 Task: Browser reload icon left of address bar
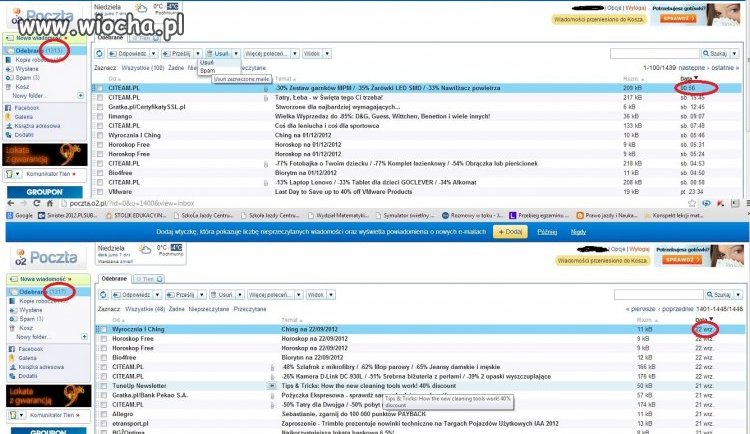point(36,203)
